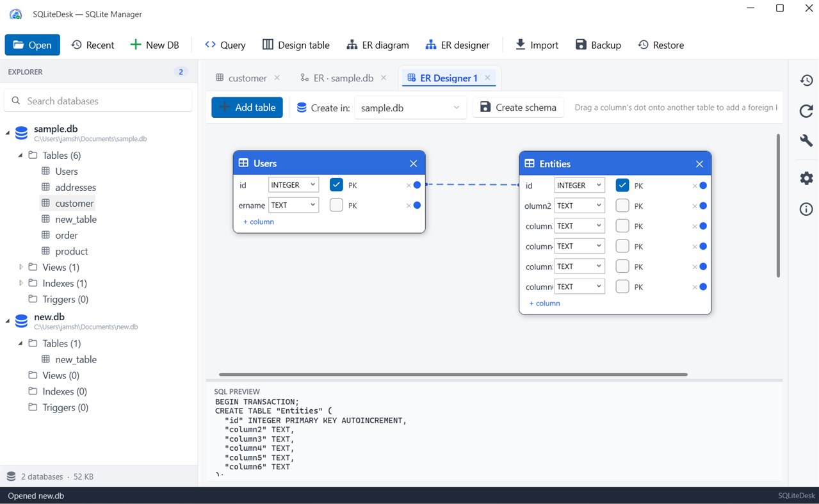Add a column to the Users table
The width and height of the screenshot is (819, 504).
point(259,222)
